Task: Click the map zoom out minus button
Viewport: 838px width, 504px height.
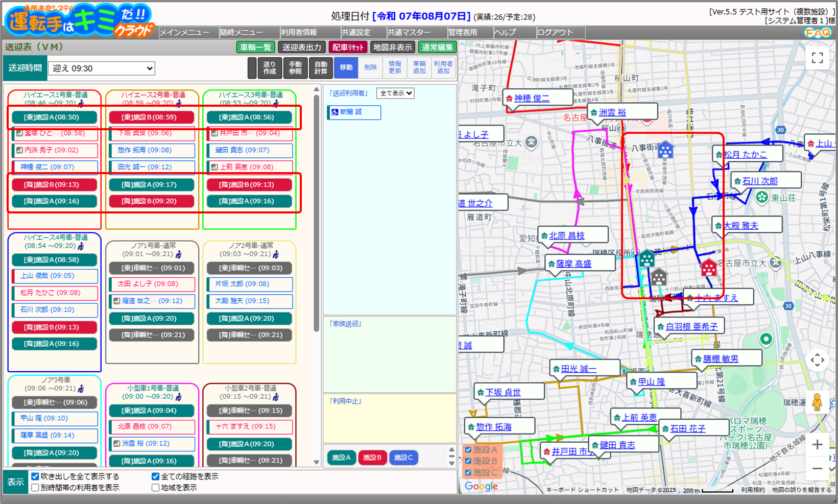Action: click(817, 468)
